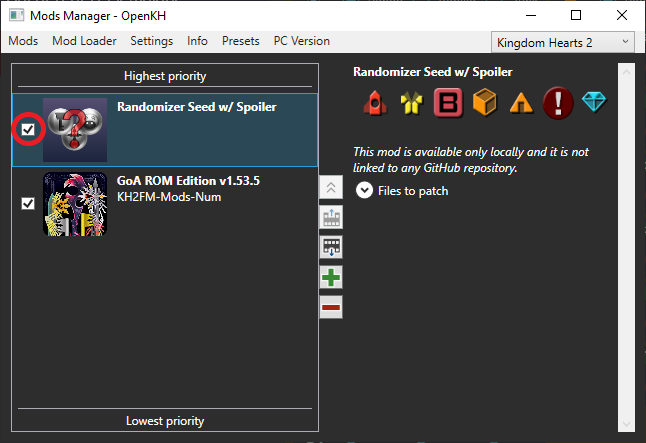Expand the Files to patch section
Viewport: 646px width, 443px height.
365,190
